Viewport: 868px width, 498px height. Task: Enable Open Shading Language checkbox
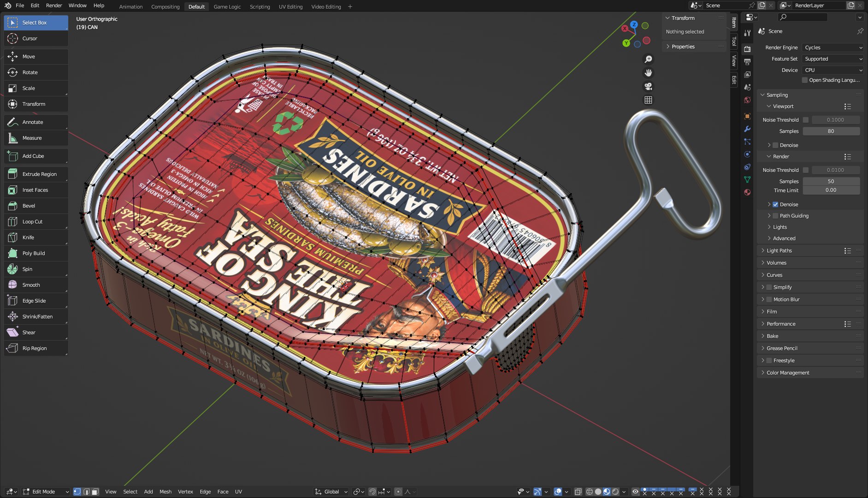[805, 80]
